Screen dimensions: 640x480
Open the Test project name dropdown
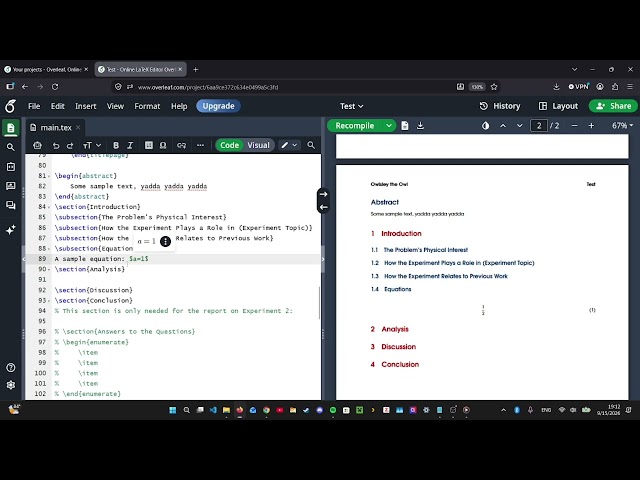[351, 106]
